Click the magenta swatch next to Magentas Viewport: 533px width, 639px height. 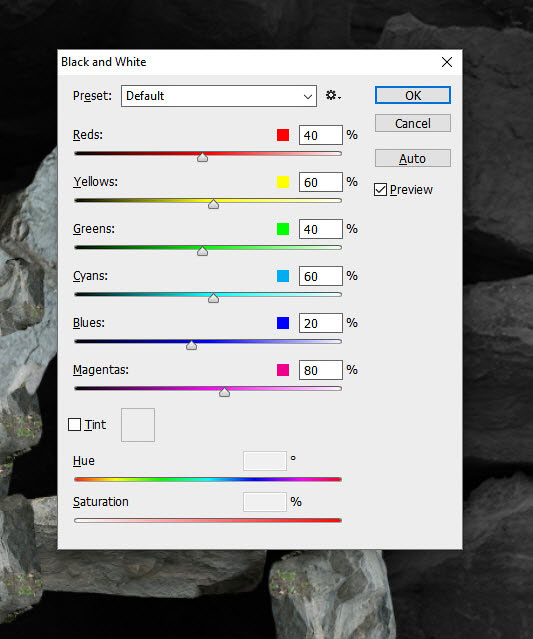283,370
